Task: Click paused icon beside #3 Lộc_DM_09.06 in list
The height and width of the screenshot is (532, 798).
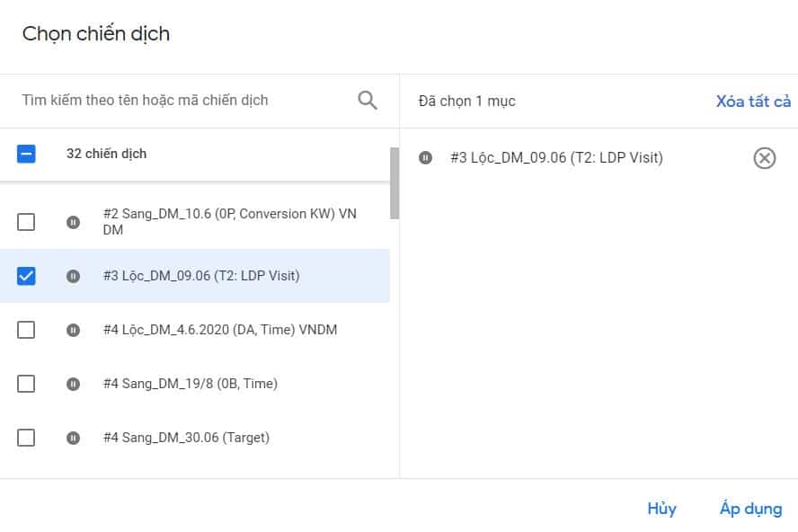Action: 74,276
